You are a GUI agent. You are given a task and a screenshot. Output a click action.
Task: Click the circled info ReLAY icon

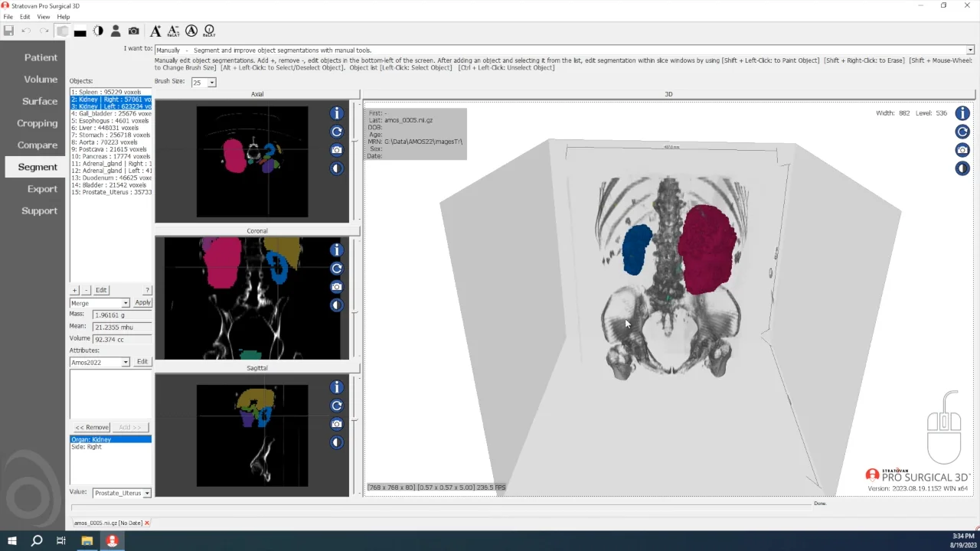click(209, 31)
